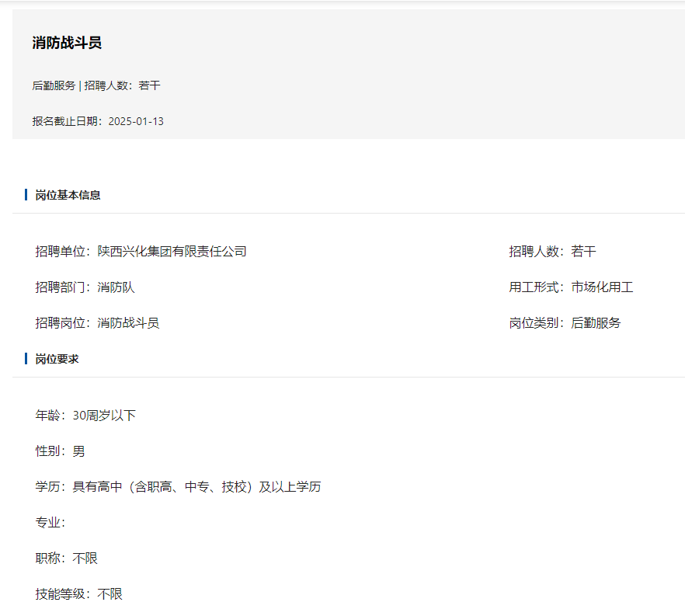This screenshot has width=685, height=616.
Task: Click the 消防战斗员 job title heading
Action: 67,44
